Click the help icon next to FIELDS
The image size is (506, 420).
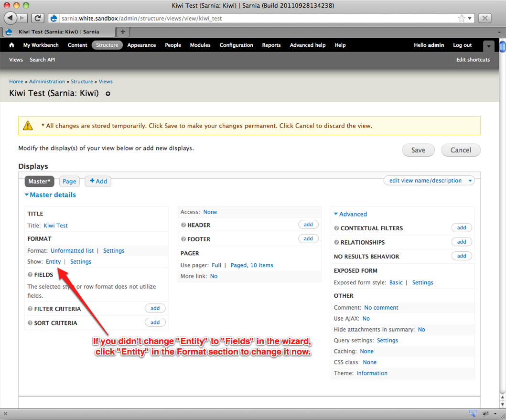(x=30, y=275)
